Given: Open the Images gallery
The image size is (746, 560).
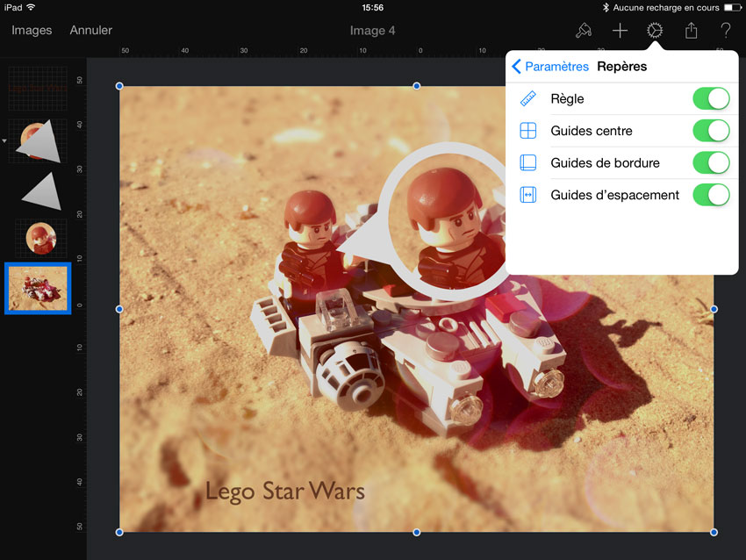Looking at the screenshot, I should (32, 30).
